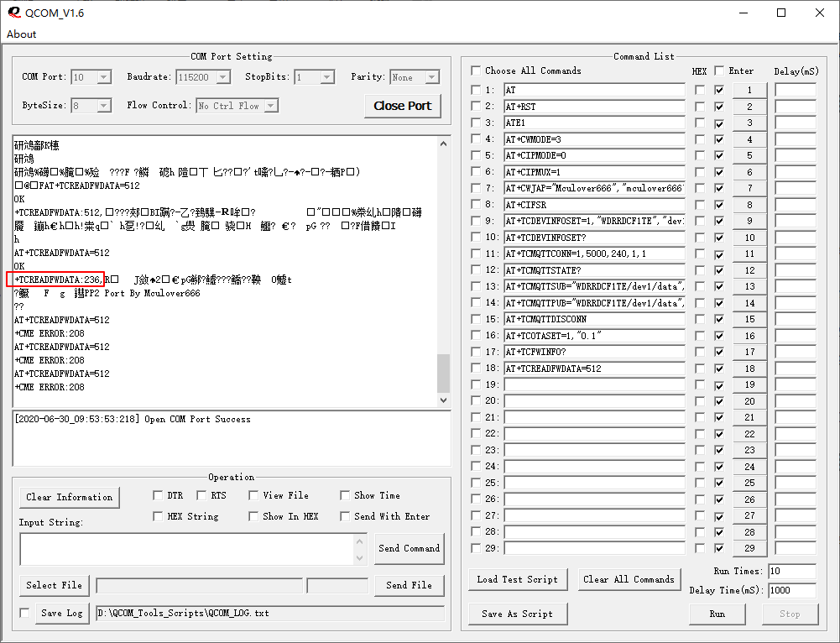Click empty command field 19
Viewport: 840px width, 643px height.
pyautogui.click(x=594, y=384)
